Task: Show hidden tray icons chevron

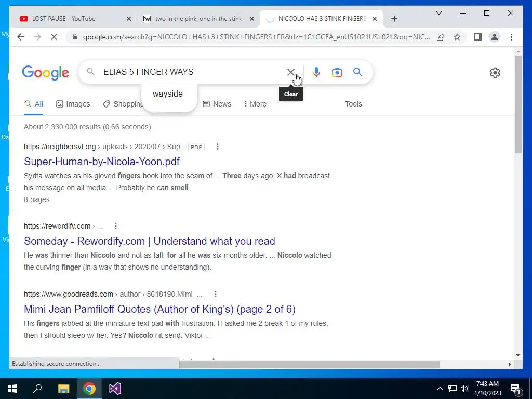Action: tap(440, 389)
